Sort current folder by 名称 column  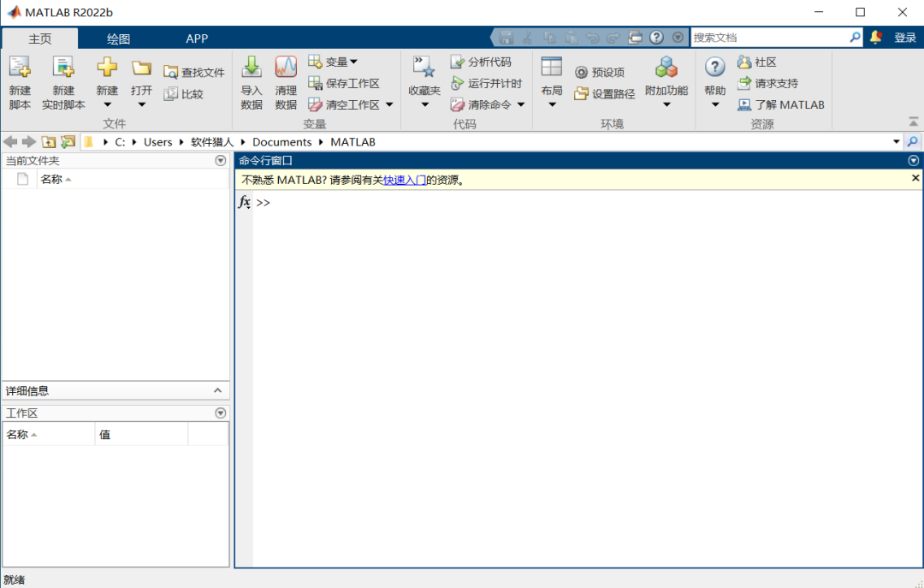coord(133,179)
